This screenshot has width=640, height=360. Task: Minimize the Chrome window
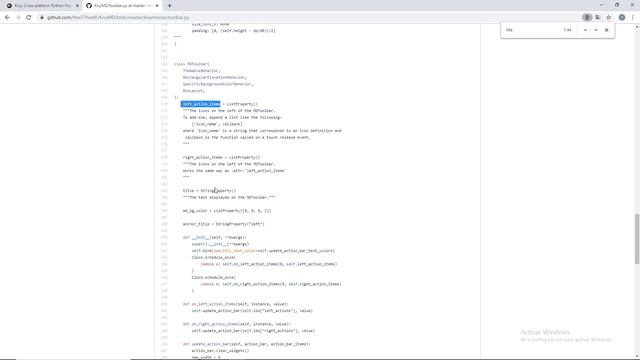[602, 5]
